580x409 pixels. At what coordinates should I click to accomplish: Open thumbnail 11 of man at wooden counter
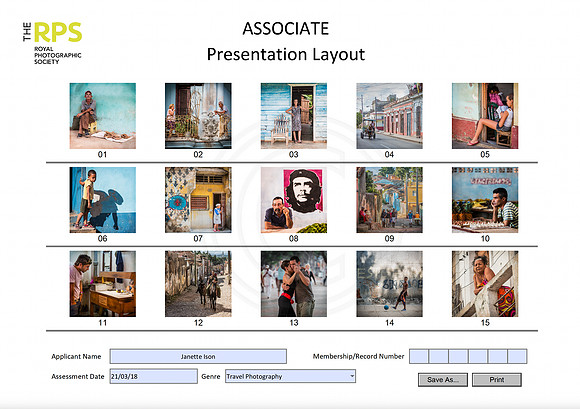tap(102, 284)
